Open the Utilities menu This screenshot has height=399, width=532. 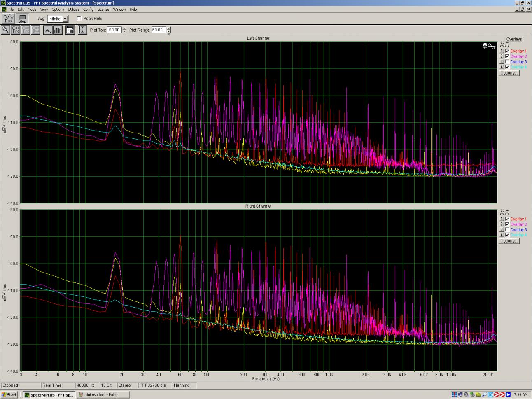coord(73,9)
